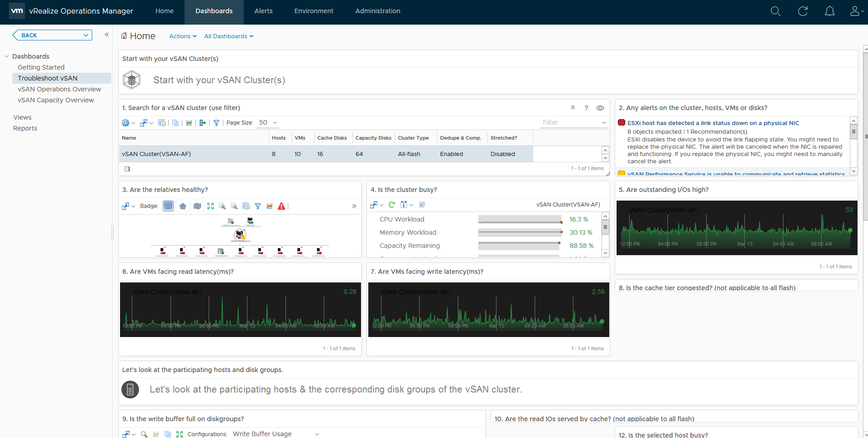Click Memory Workload sparkline bar

pos(520,232)
